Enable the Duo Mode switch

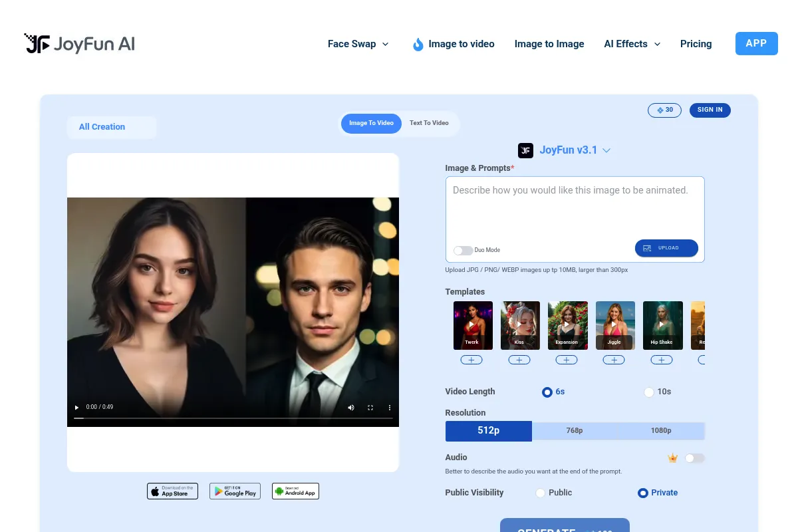[x=463, y=250]
